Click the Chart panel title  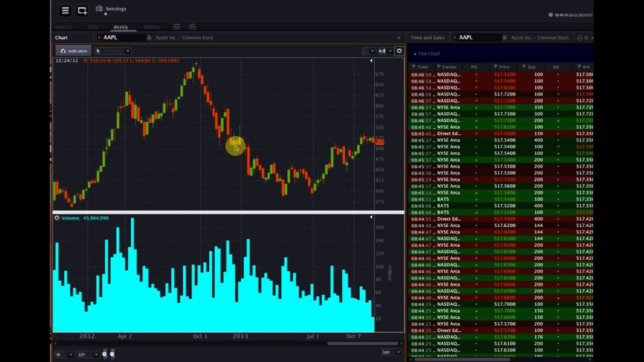pos(61,38)
